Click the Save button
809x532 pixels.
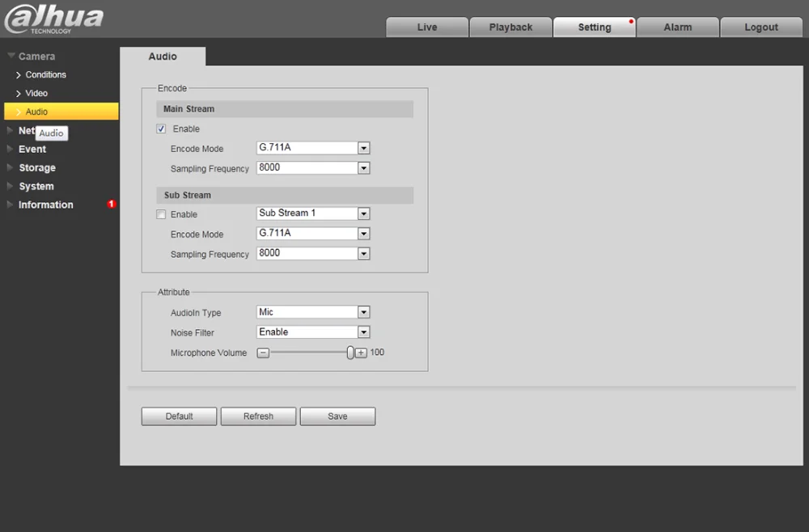[337, 416]
